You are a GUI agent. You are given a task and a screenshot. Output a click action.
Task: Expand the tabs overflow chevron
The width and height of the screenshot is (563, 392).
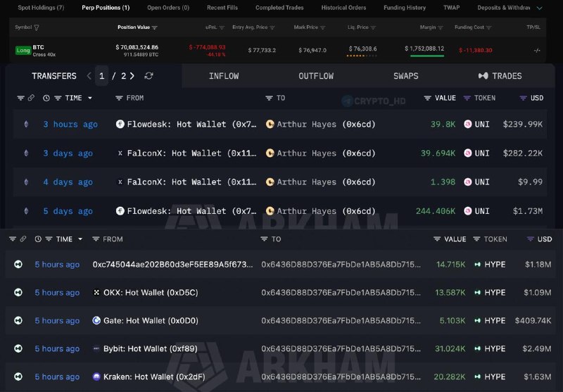(x=539, y=8)
